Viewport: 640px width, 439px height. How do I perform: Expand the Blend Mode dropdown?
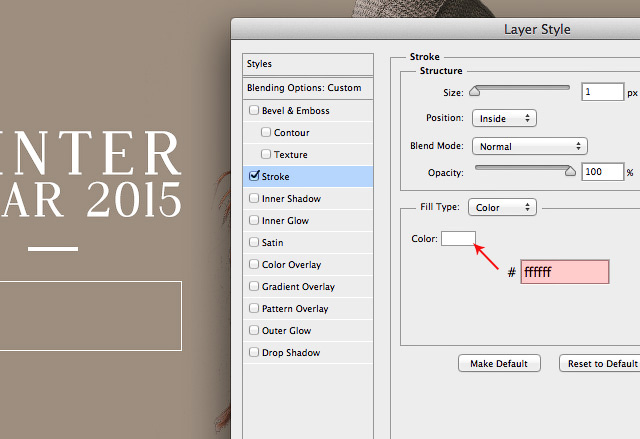point(530,146)
